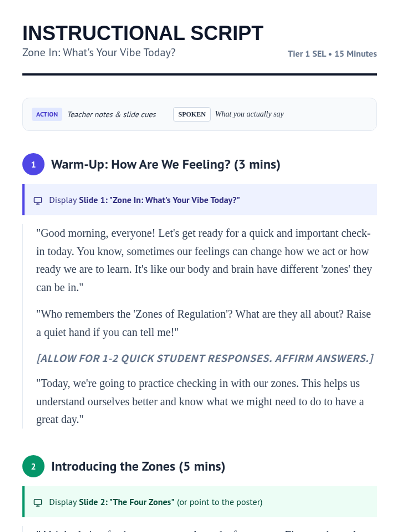Click the ACTION legend badge
Image resolution: width=399 pixels, height=532 pixels.
point(47,114)
